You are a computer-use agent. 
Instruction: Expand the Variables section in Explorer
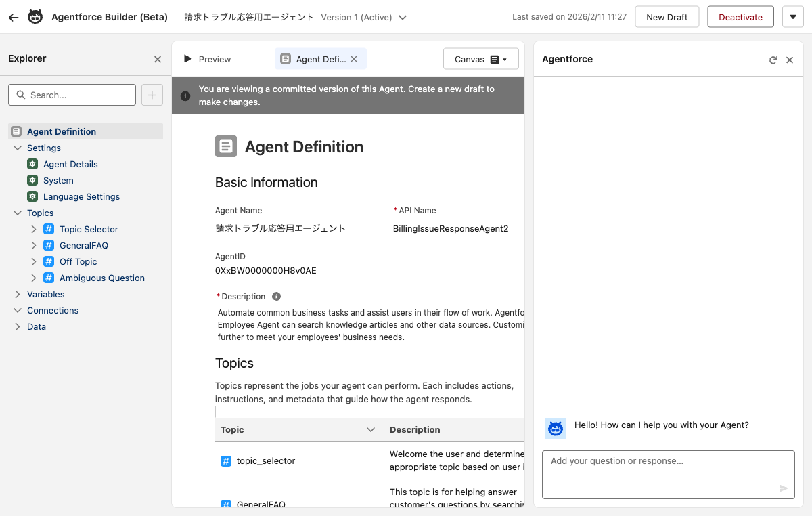[x=16, y=294]
